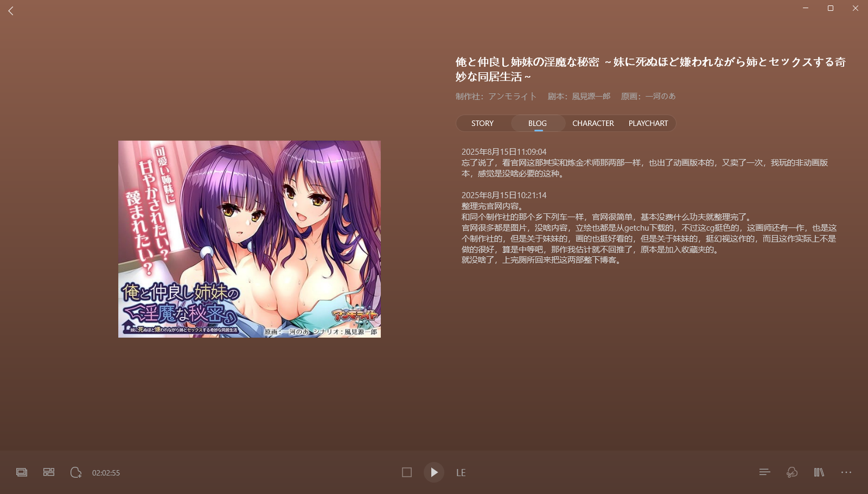Minimize the application window
This screenshot has width=868, height=494.
click(806, 8)
